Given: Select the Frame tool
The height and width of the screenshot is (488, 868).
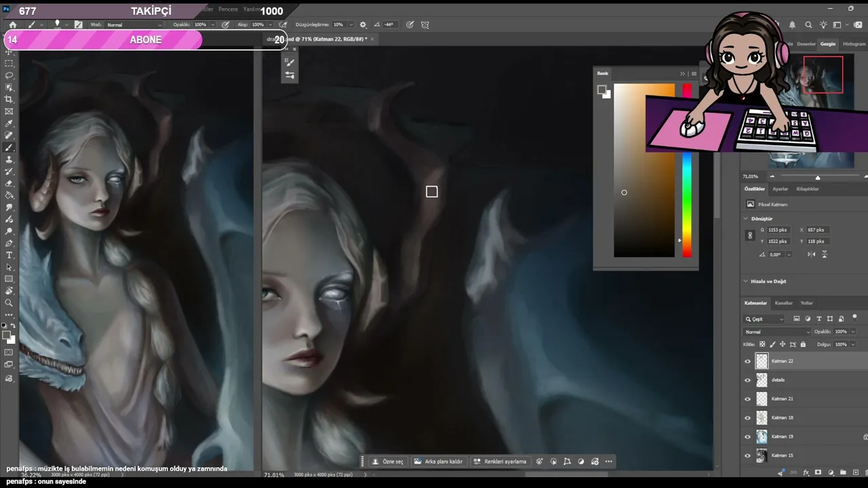Looking at the screenshot, I should [x=9, y=111].
